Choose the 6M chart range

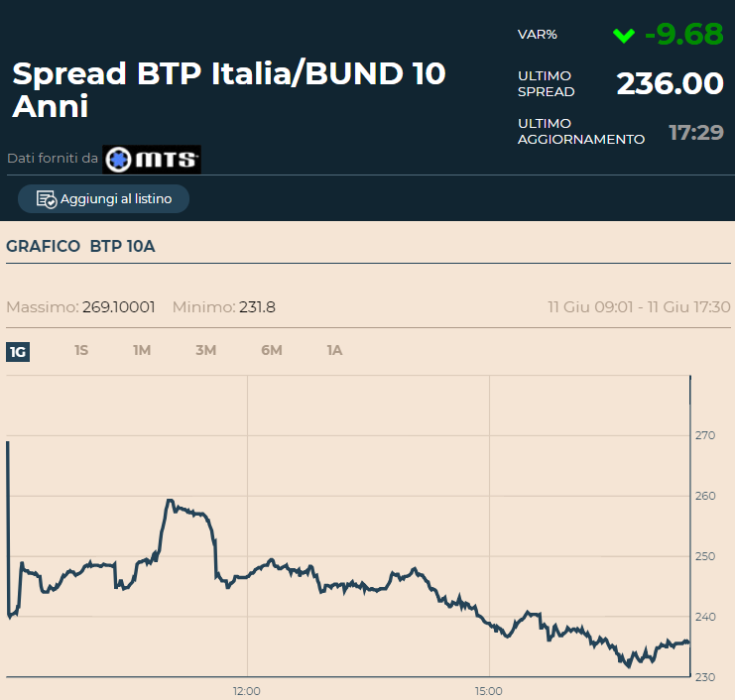pyautogui.click(x=271, y=351)
